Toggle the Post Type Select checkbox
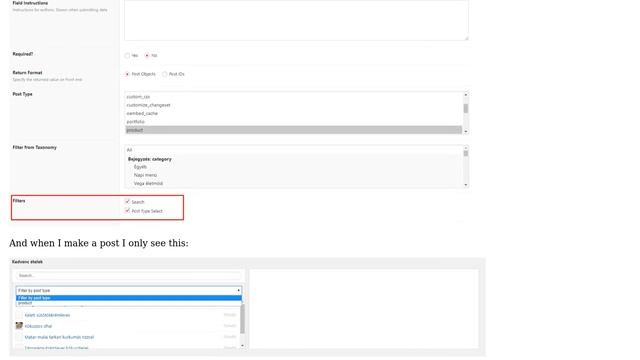 click(127, 211)
